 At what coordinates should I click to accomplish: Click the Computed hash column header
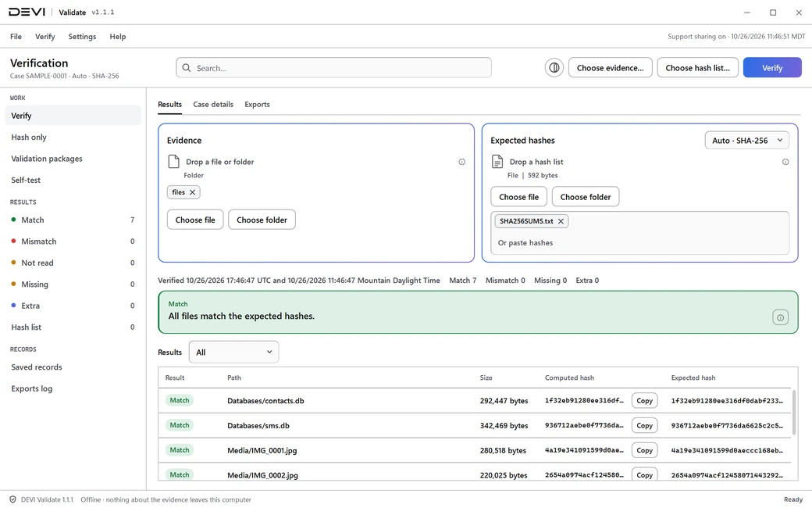click(569, 378)
